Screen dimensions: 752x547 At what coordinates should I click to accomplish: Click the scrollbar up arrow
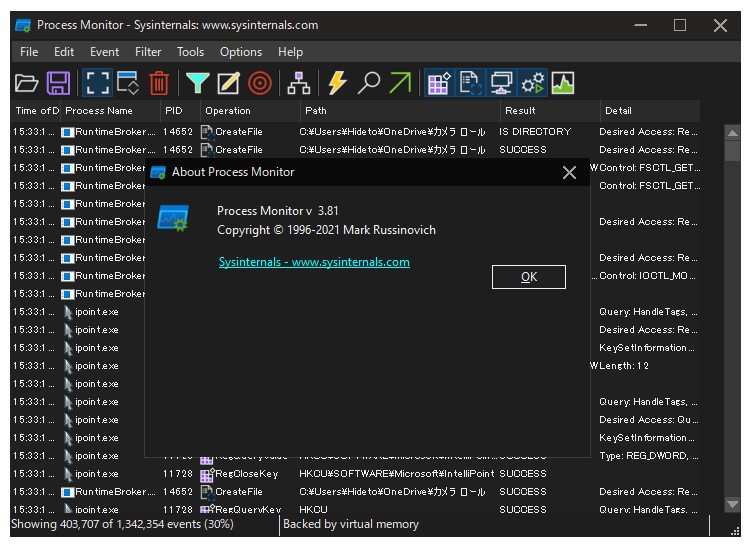pos(732,133)
